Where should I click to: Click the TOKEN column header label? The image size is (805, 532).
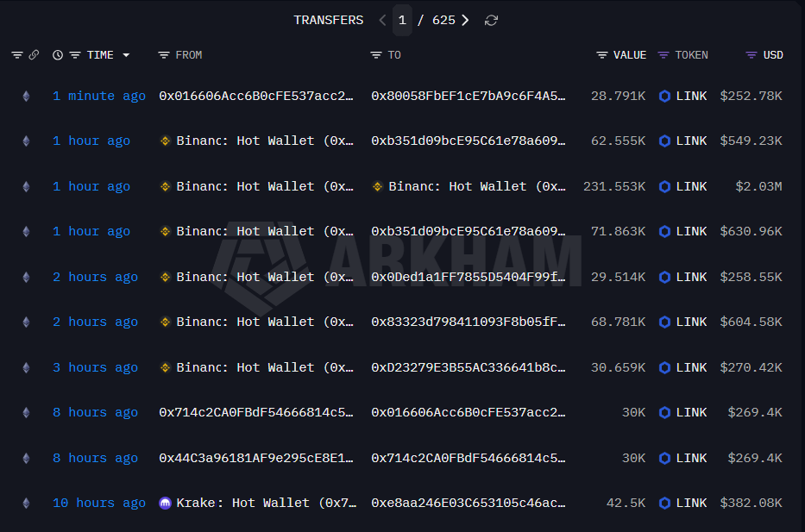pyautogui.click(x=691, y=55)
